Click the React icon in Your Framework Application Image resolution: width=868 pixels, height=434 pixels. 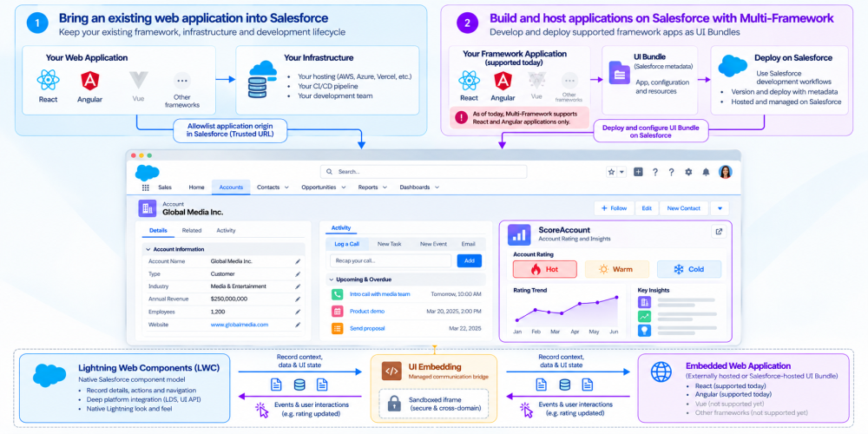[x=469, y=81]
